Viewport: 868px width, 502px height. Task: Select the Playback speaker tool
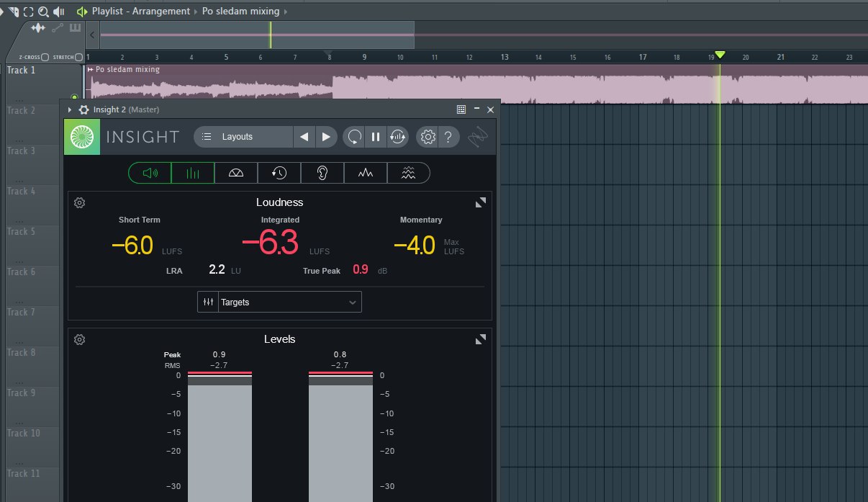tap(59, 12)
